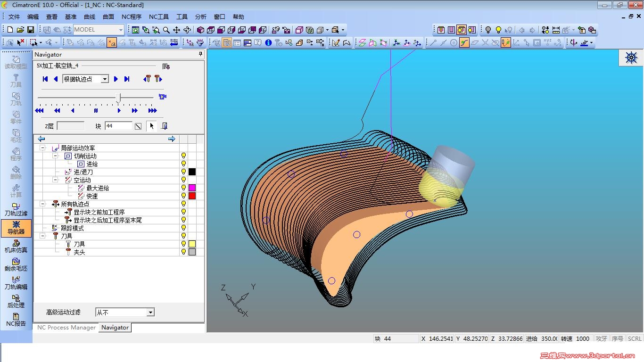Switch to the NC Process Manager tab

tap(66, 328)
